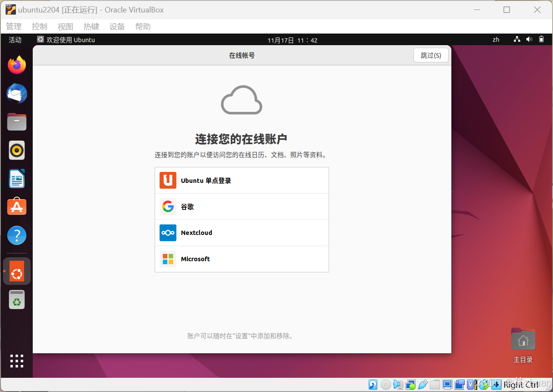Image resolution: width=553 pixels, height=392 pixels.
Task: Open Ubuntu Software store icon
Action: point(17,207)
